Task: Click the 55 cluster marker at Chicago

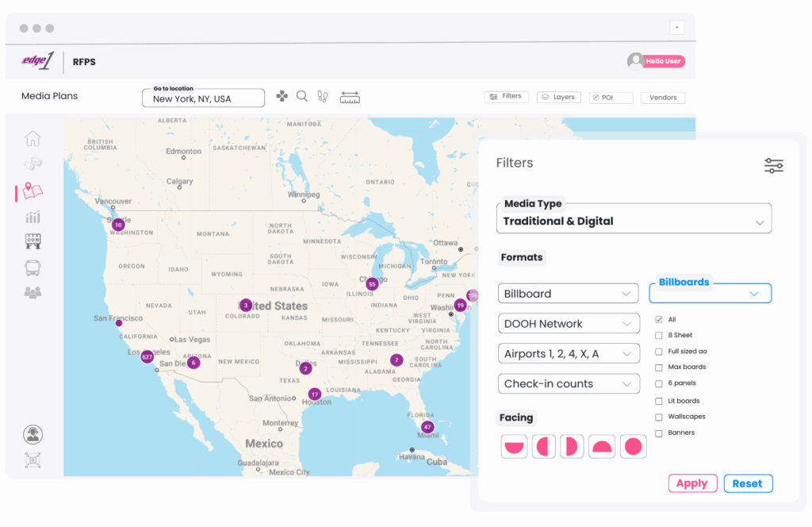Action: point(372,284)
